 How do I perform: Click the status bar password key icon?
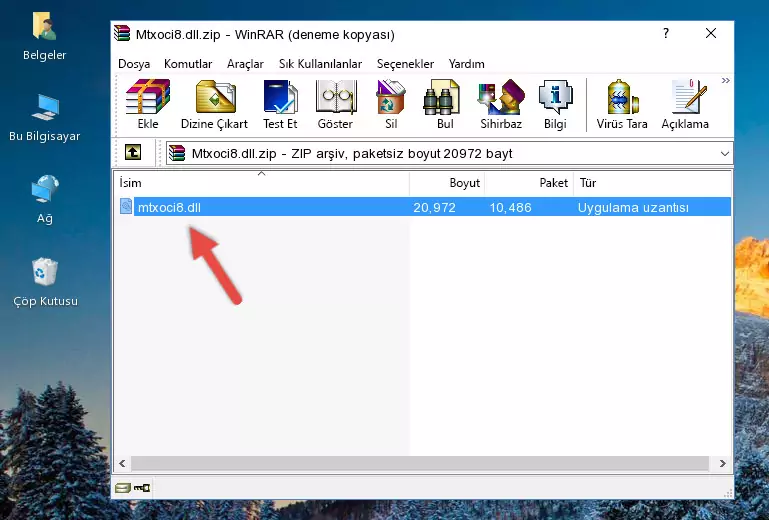pyautogui.click(x=142, y=488)
